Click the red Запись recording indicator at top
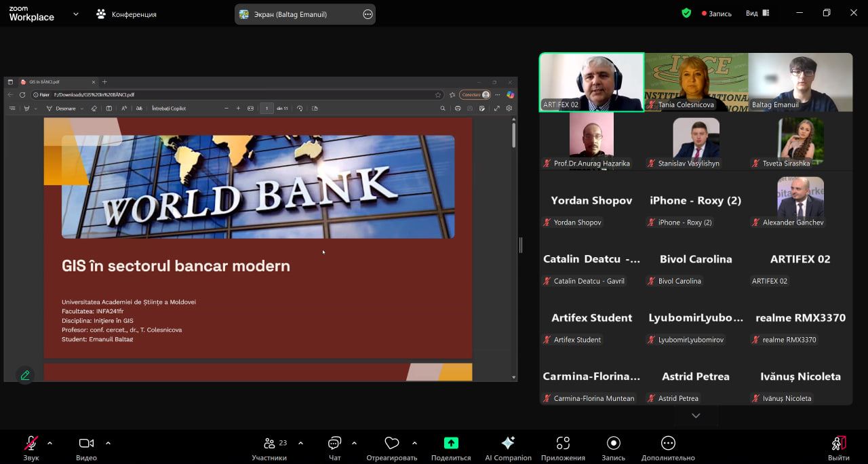Image resolution: width=868 pixels, height=464 pixels. tap(717, 14)
